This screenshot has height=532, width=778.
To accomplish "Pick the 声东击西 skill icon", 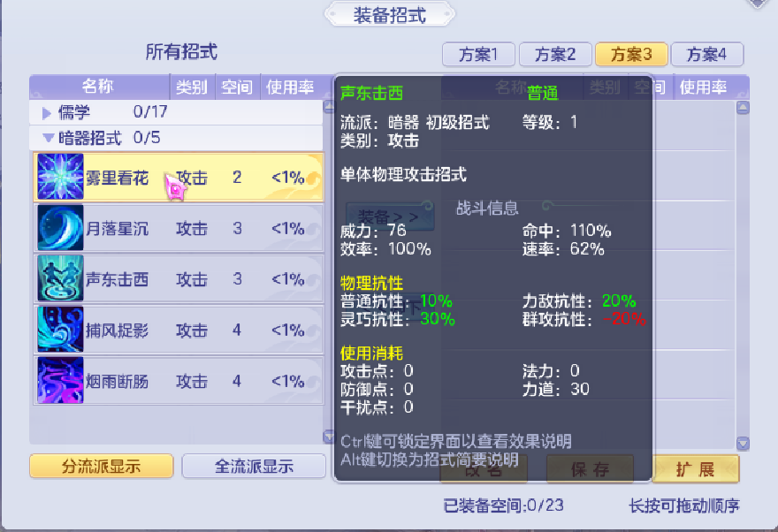I will click(60, 278).
